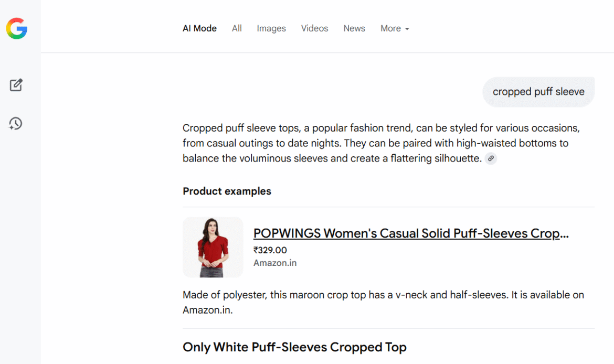Open the Images tab
This screenshot has width=614, height=364.
(x=271, y=28)
